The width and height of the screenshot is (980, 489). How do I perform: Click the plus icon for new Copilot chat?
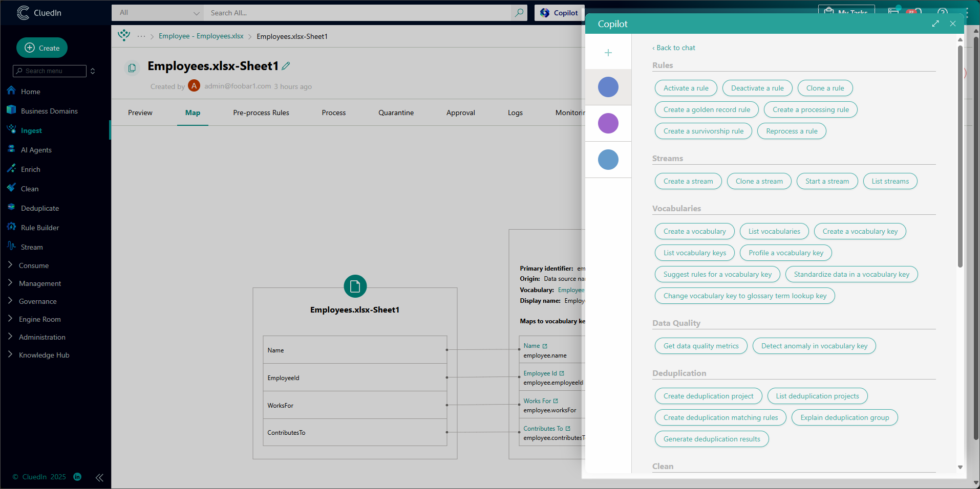coord(608,53)
